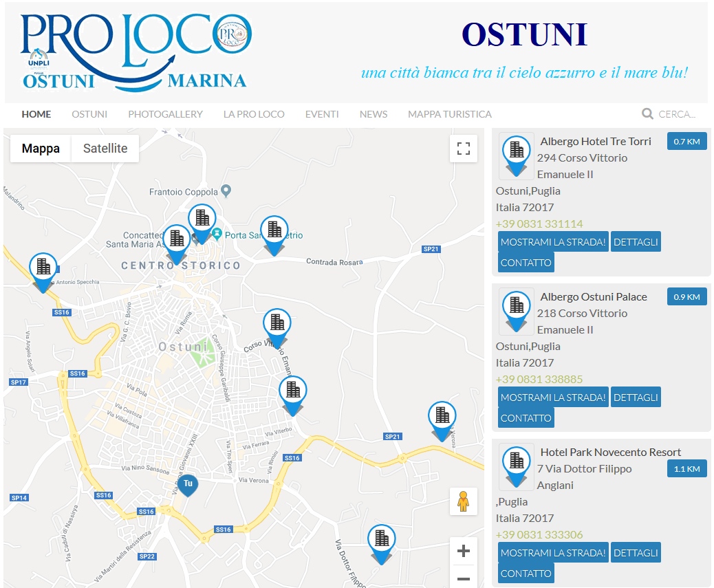The image size is (714, 588).
Task: Open DETTAGLI for Albergo Ostuni Palace
Action: [x=636, y=398]
